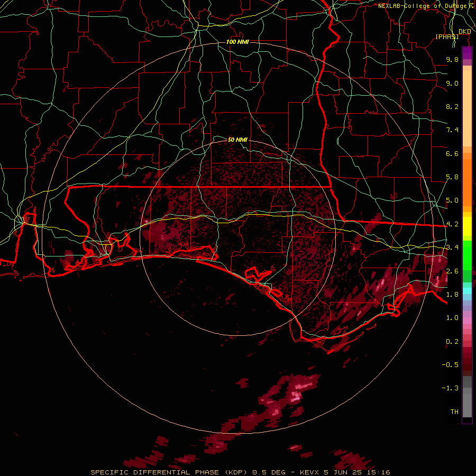Image resolution: width=476 pixels, height=476 pixels.
Task: Click the -0.5 legend value
Action: click(x=450, y=365)
